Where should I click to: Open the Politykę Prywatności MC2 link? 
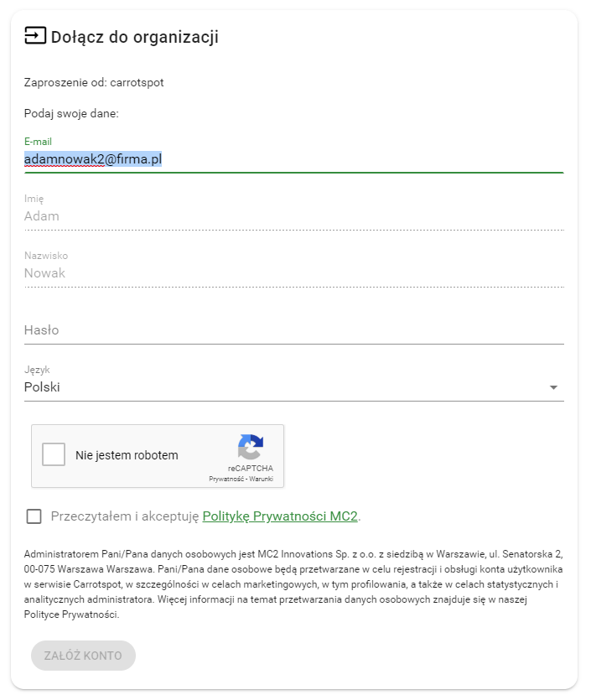tap(280, 516)
